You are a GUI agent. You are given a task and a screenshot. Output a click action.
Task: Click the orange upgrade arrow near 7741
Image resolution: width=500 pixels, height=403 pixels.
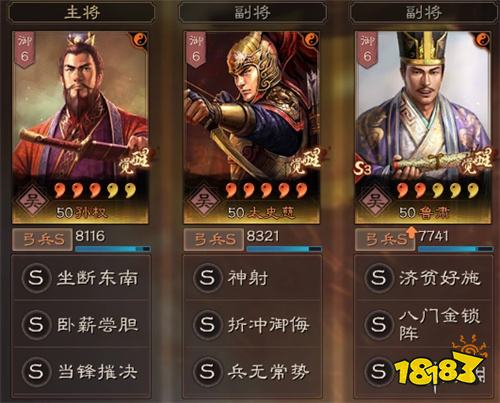click(x=412, y=232)
